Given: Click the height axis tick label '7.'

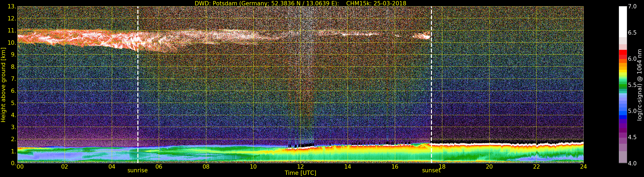Looking at the screenshot, I should [13, 79].
